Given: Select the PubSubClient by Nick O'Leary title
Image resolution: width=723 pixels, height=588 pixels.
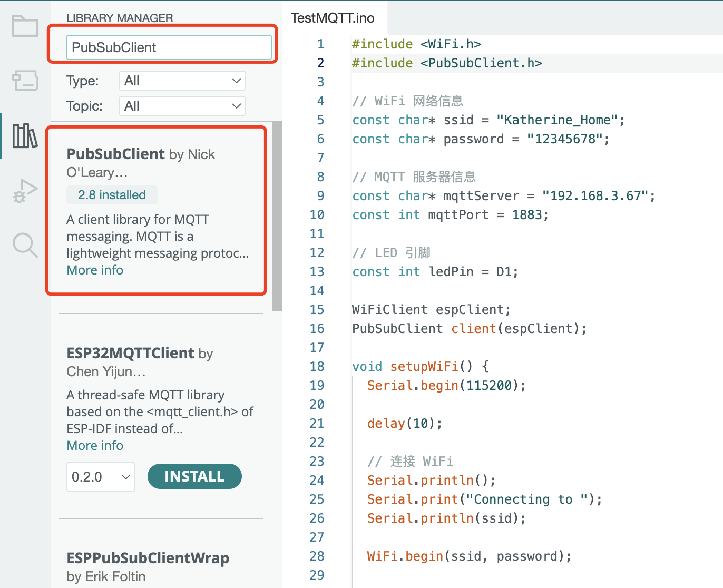Looking at the screenshot, I should [x=141, y=163].
